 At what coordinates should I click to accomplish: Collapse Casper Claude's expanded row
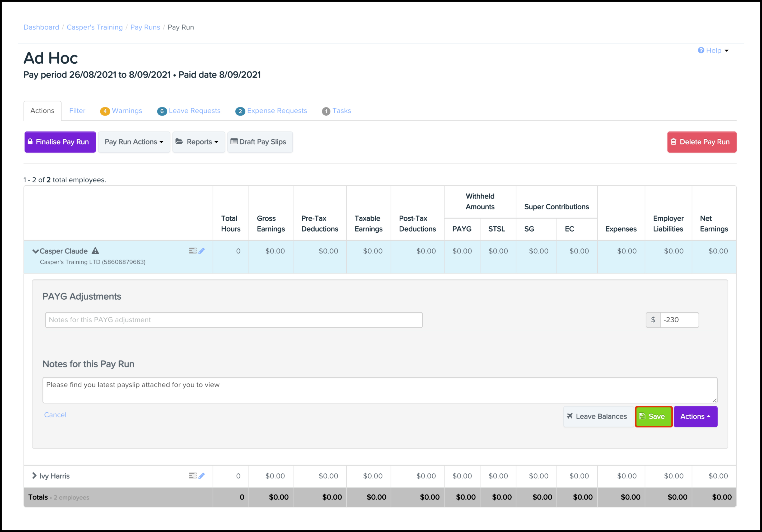coord(35,251)
